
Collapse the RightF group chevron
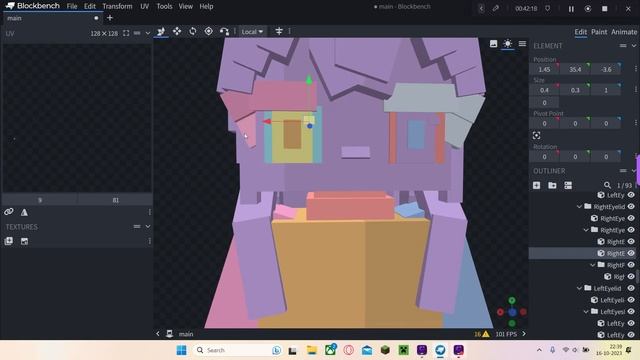593,265
